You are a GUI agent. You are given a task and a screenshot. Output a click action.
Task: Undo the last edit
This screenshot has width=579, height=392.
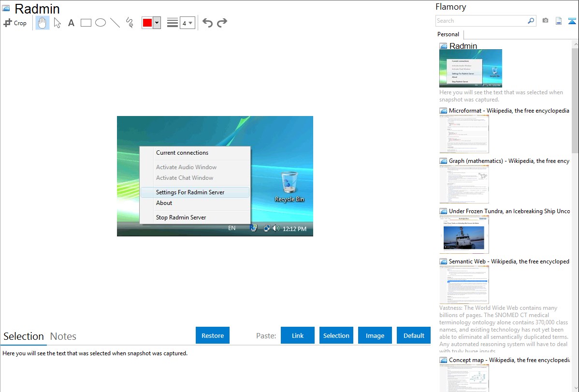tap(207, 23)
